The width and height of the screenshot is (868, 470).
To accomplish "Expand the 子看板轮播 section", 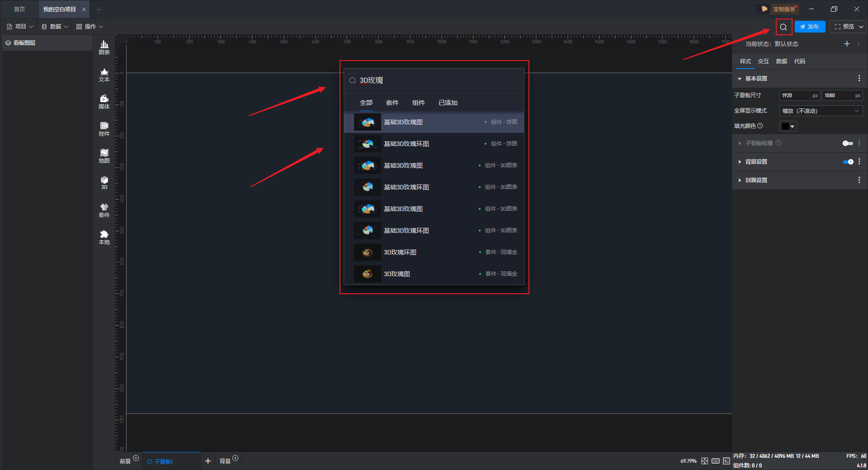I will (x=740, y=143).
